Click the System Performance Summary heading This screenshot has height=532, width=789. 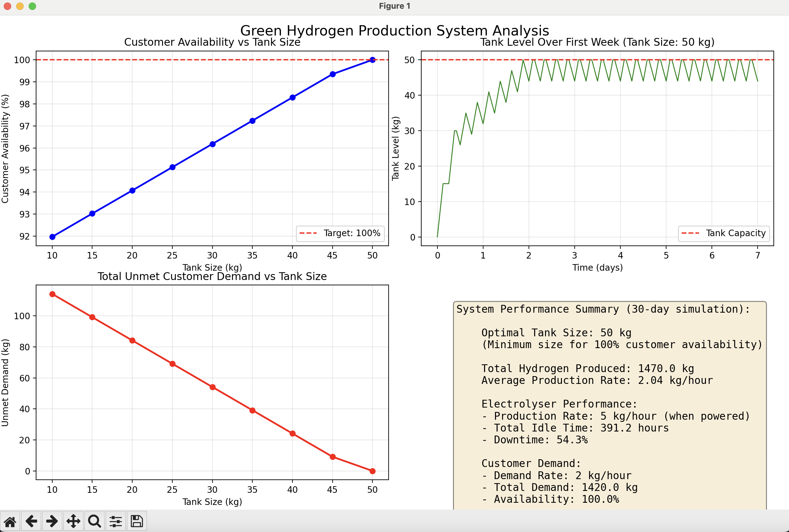tap(603, 309)
